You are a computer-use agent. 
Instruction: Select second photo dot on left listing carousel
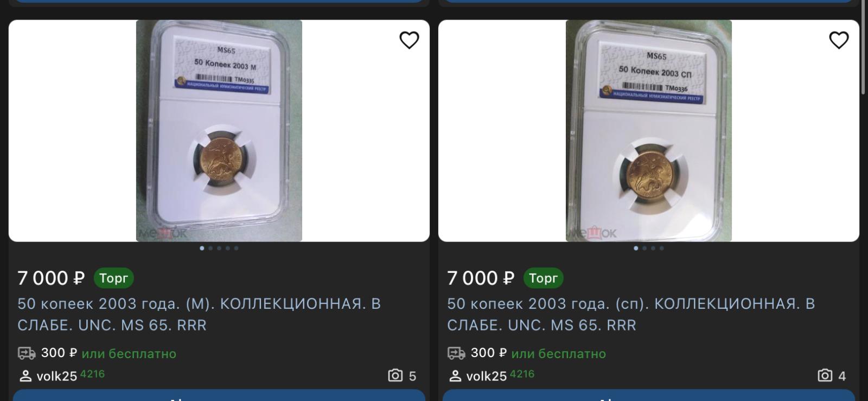tap(210, 248)
